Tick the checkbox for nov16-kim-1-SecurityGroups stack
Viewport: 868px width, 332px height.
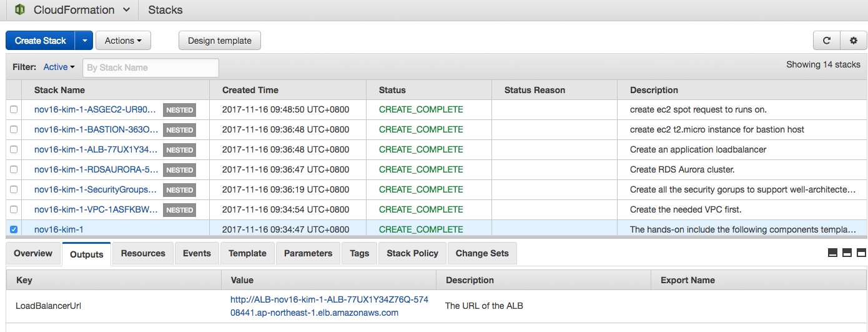[x=14, y=189]
